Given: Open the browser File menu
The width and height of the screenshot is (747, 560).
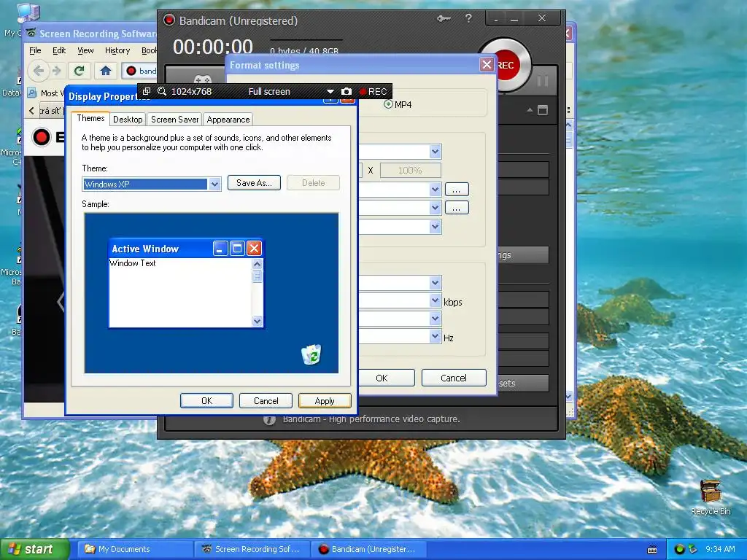Looking at the screenshot, I should 35,50.
